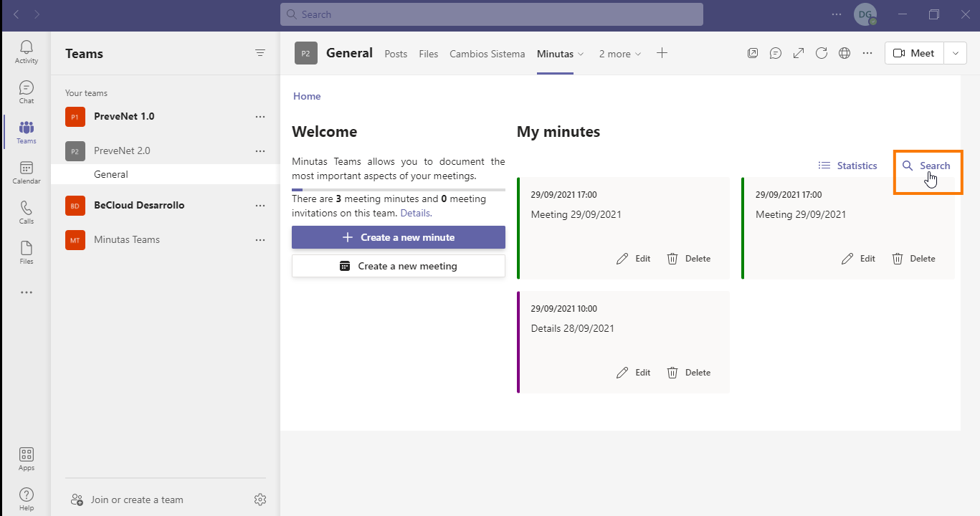Go to Home breadcrumb link
Viewport: 980px width, 516px height.
pos(307,96)
